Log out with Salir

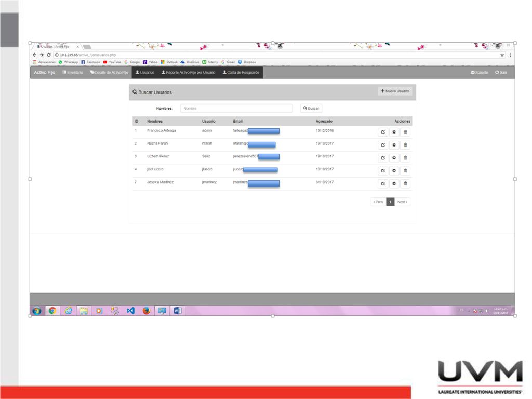coord(501,72)
